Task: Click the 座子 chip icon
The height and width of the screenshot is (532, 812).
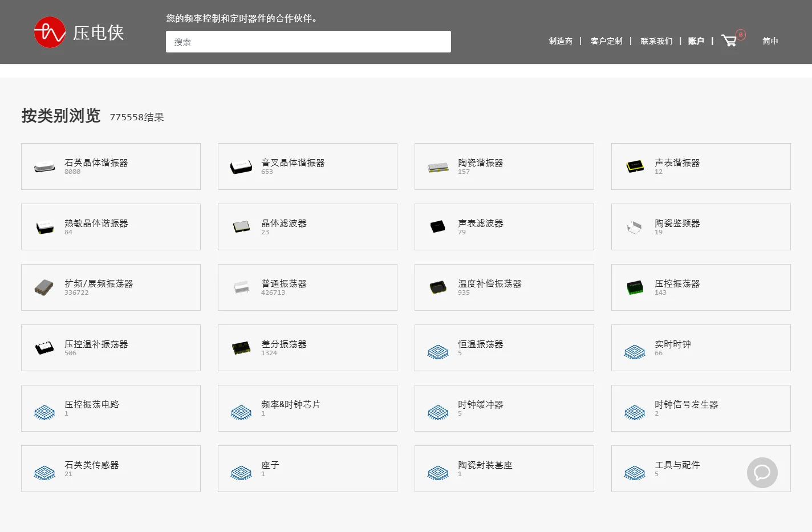Action: pos(241,473)
